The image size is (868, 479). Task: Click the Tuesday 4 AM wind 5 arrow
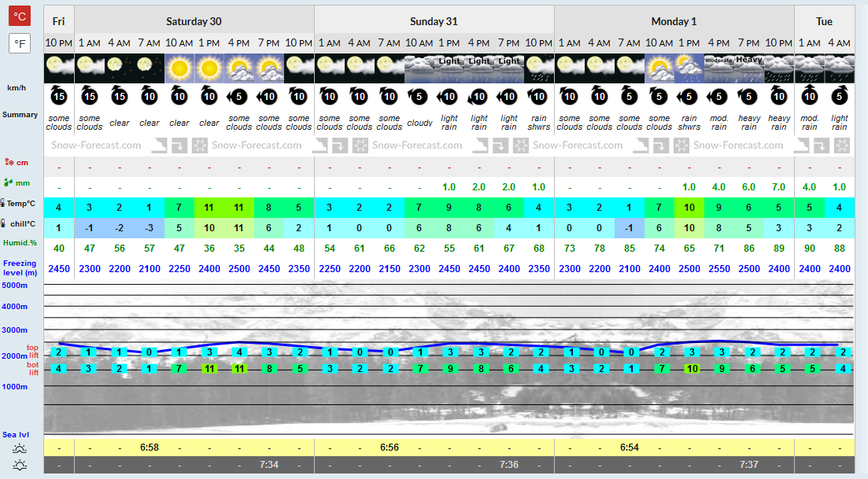pyautogui.click(x=839, y=96)
